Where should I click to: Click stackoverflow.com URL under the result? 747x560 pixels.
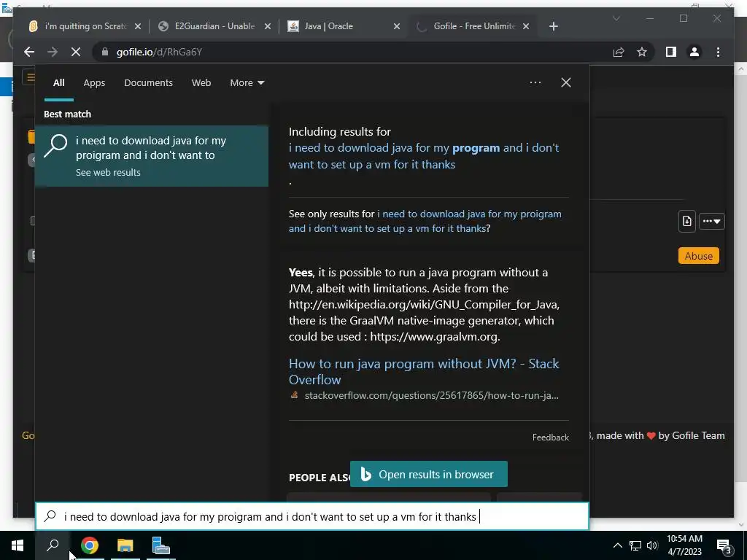pos(431,396)
